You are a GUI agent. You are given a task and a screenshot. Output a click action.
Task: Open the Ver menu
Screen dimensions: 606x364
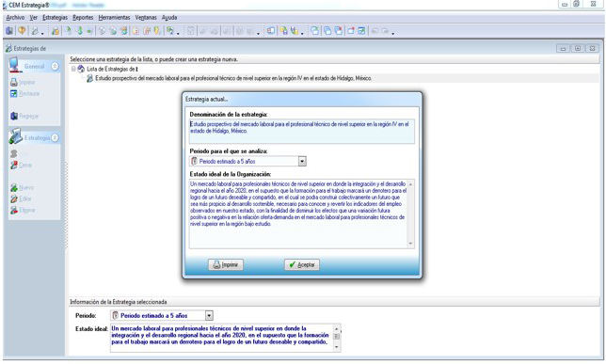tap(34, 17)
